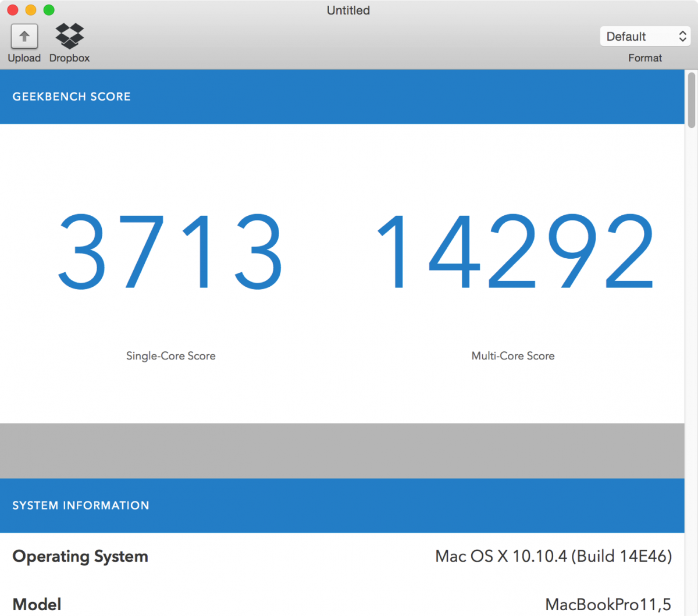The width and height of the screenshot is (698, 616).
Task: Select the Operating System row
Action: 80,556
